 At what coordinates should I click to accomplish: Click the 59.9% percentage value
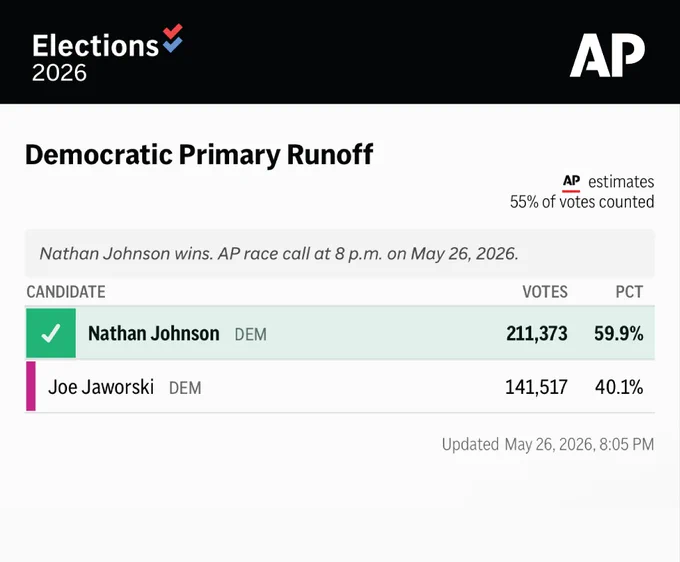tap(619, 333)
